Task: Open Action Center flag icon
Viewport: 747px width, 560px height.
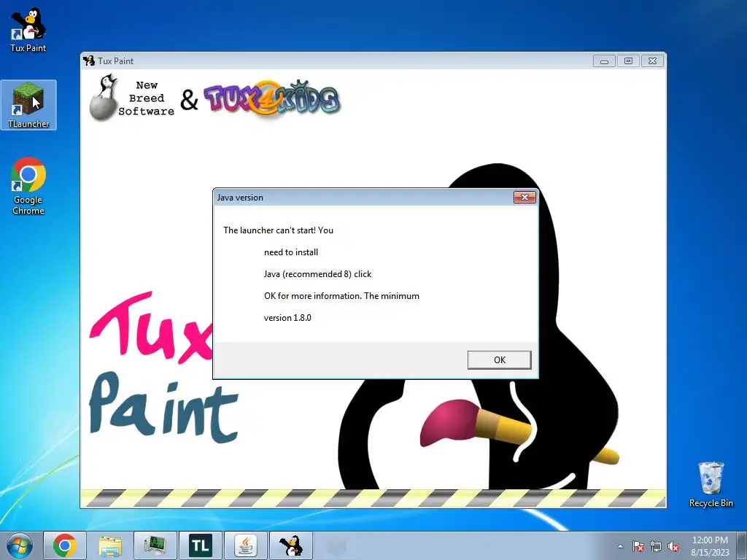Action: pos(638,546)
